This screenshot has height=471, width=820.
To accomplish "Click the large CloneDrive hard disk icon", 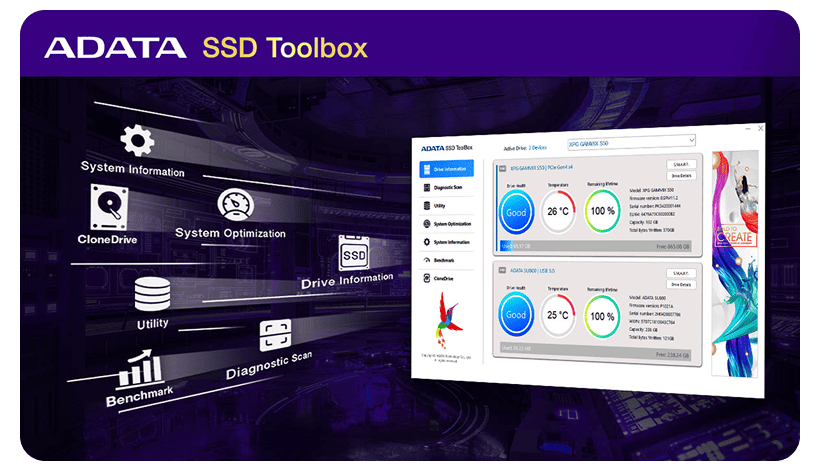I will pos(109,207).
